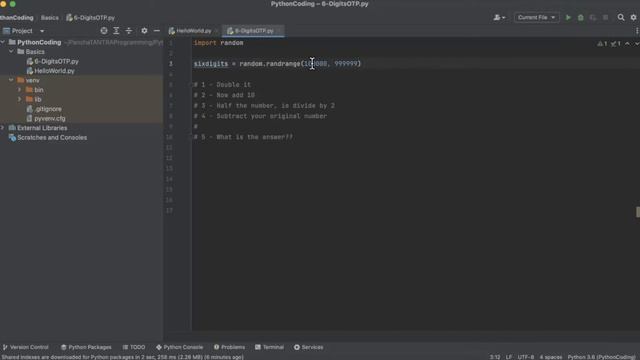Change LF line separator in status bar

tap(509, 357)
